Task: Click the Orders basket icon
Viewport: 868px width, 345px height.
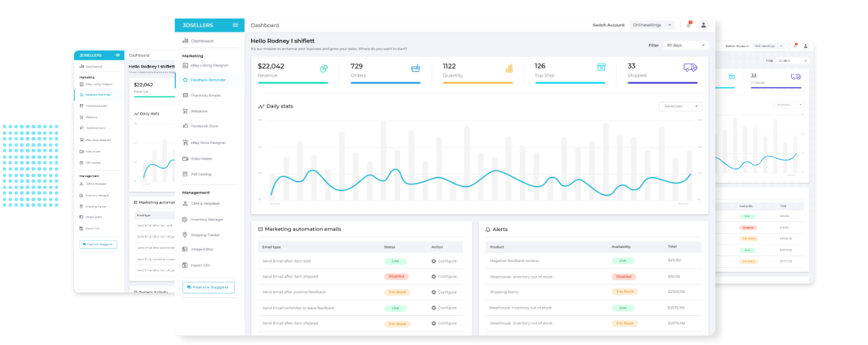Action: point(416,68)
